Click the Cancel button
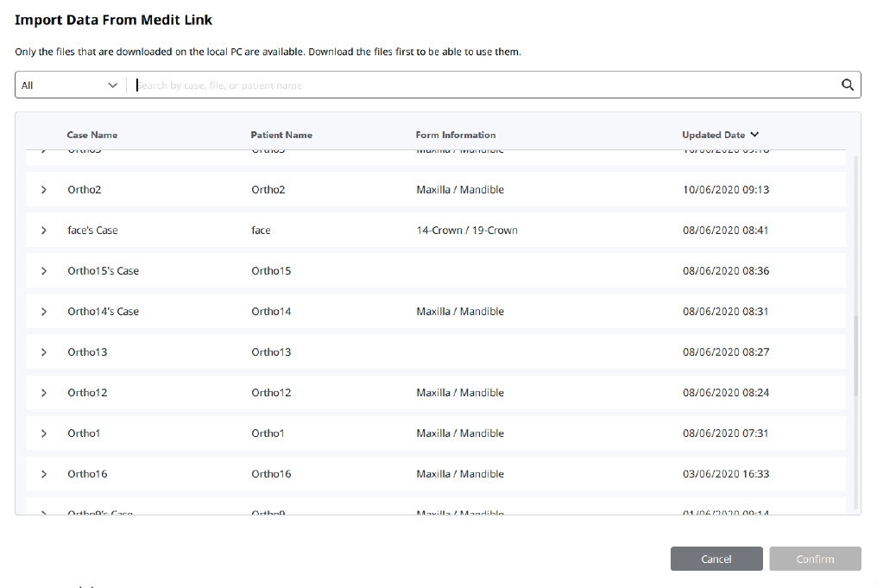This screenshot has width=877, height=588. 716,559
